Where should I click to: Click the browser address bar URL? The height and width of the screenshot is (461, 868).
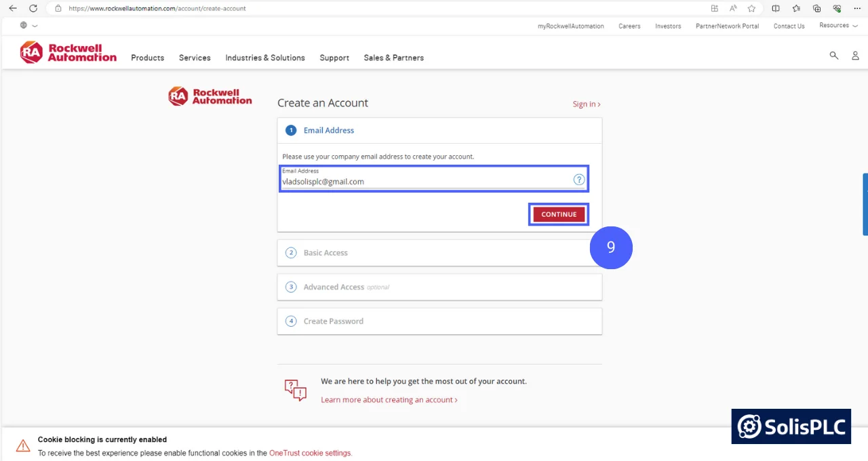pyautogui.click(x=157, y=8)
